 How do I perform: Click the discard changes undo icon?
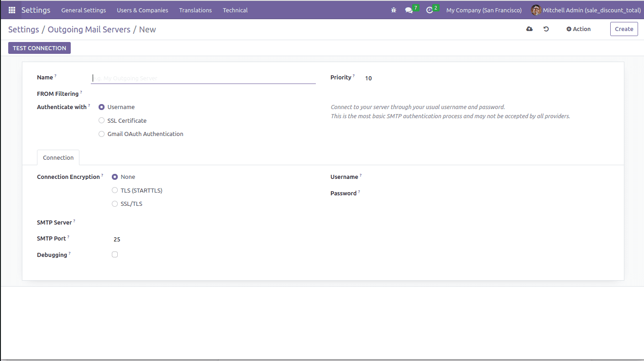tap(546, 29)
